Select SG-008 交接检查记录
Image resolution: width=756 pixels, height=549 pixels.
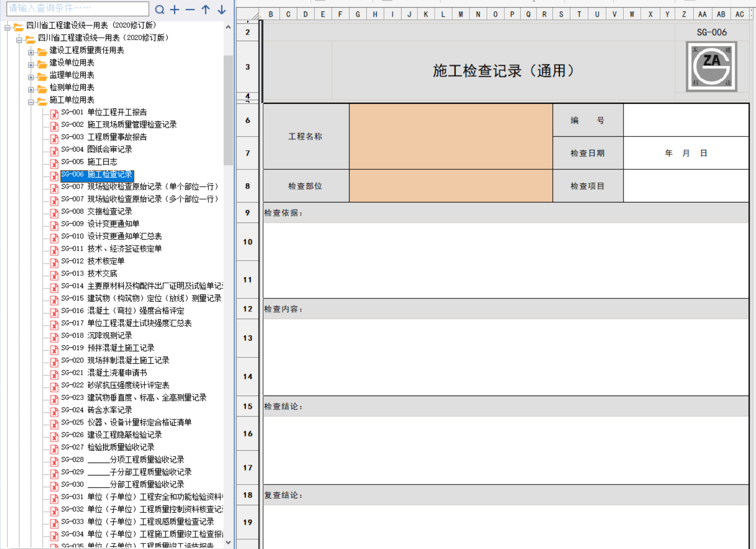pyautogui.click(x=96, y=211)
